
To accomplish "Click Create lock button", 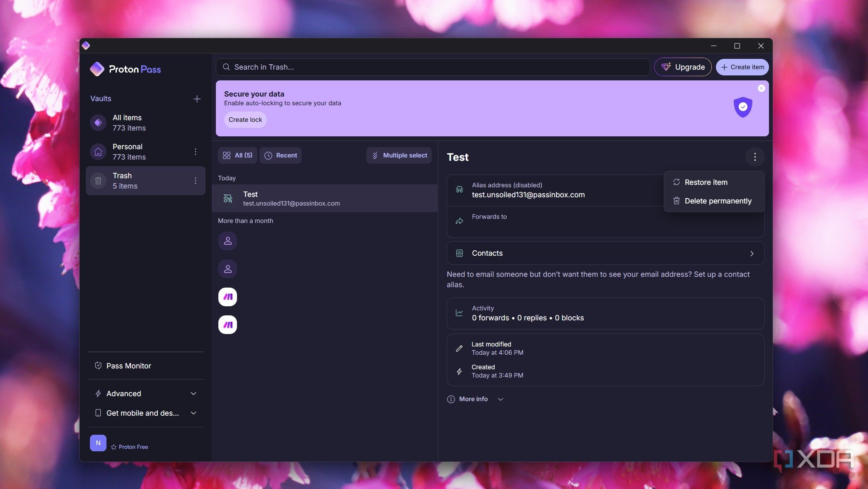I will point(245,120).
